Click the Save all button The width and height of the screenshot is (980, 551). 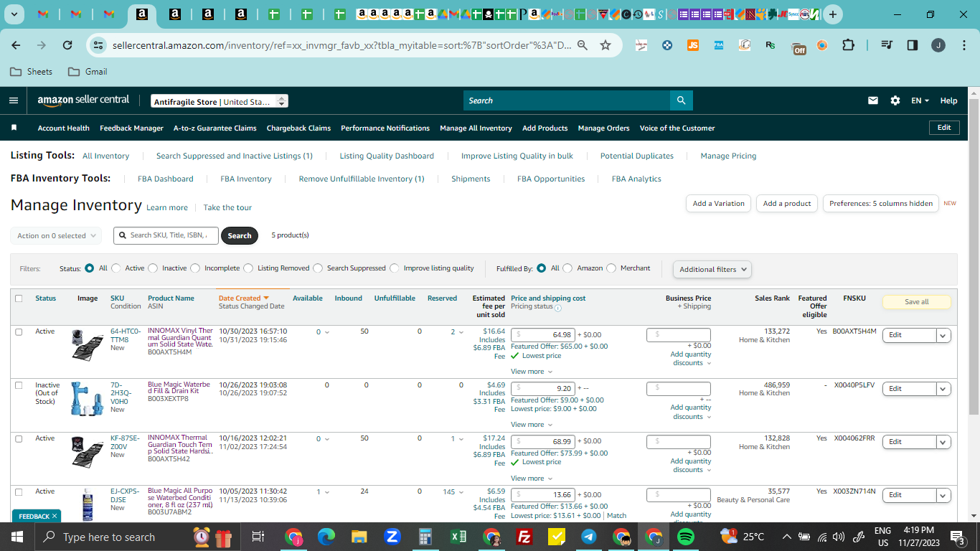(x=916, y=302)
